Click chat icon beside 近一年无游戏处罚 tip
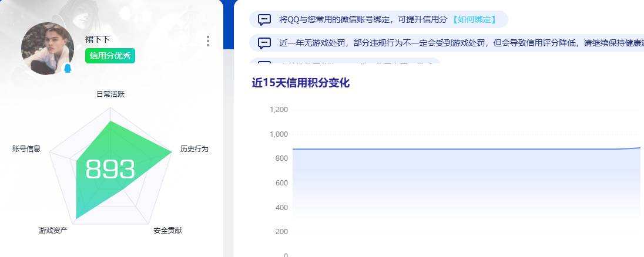The height and width of the screenshot is (257, 644). [x=264, y=43]
